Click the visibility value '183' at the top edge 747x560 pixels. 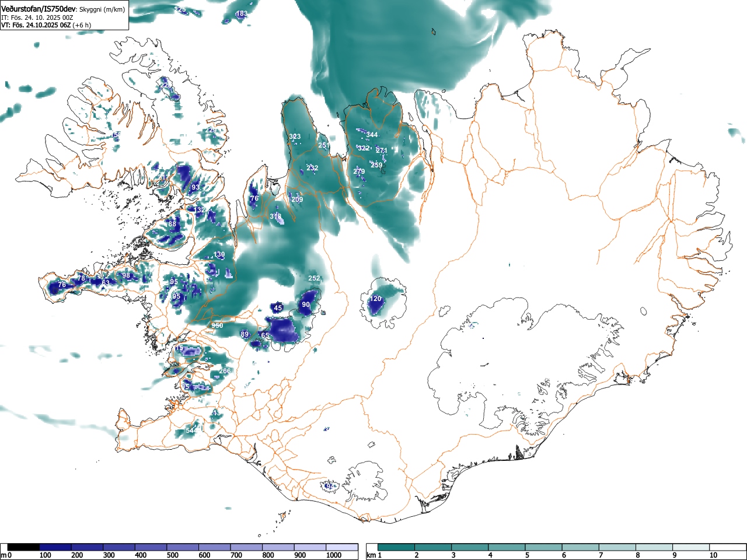click(242, 13)
